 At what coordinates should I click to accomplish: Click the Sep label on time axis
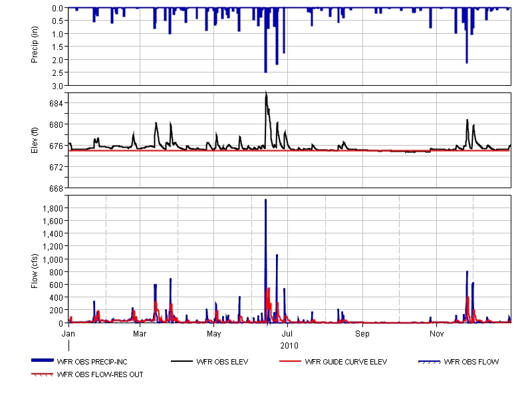[x=362, y=334]
